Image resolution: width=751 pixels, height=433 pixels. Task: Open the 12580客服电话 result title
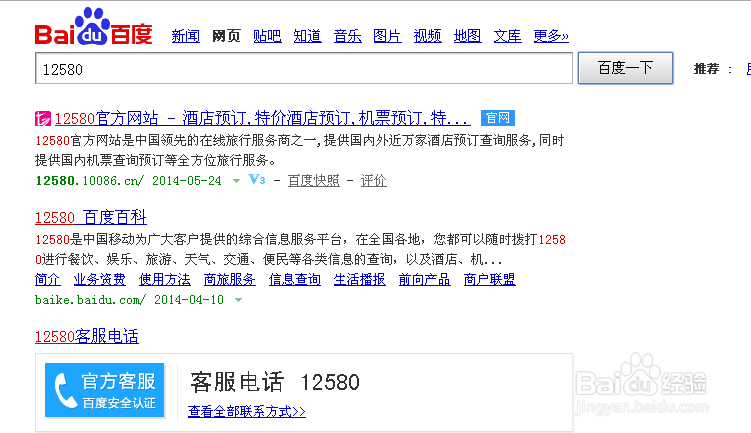pos(87,336)
